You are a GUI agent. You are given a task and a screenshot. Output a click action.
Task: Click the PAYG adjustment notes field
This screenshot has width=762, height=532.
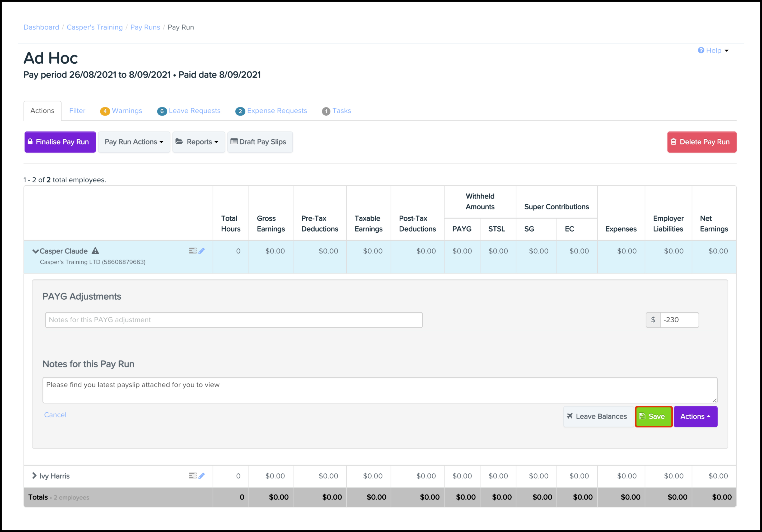point(234,320)
